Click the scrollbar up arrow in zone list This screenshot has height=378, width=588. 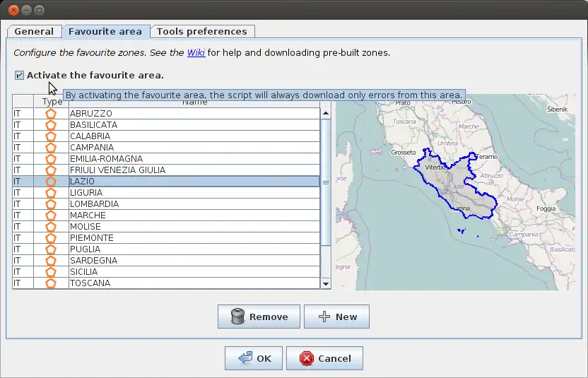click(x=326, y=113)
